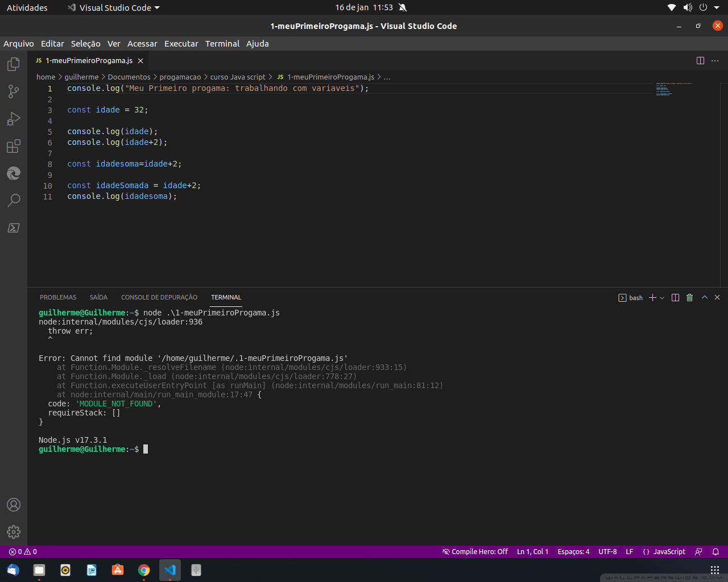Maximize the panel with chevron up

pos(705,297)
